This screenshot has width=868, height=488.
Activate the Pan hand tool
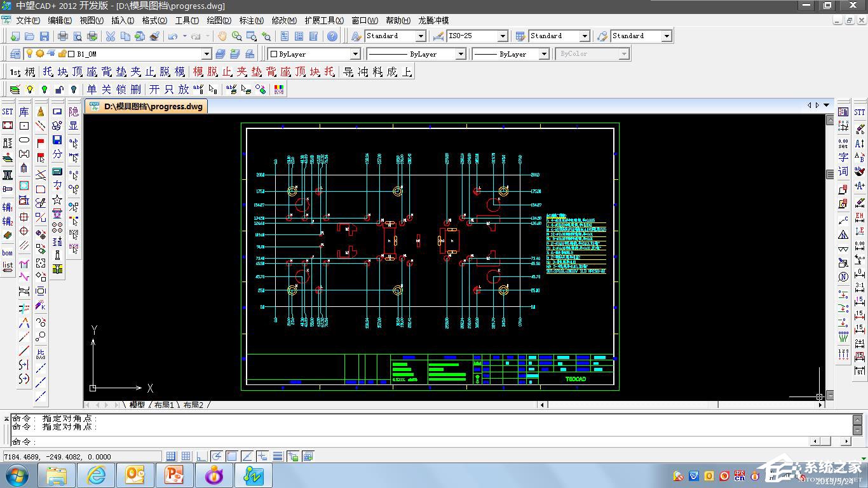(222, 36)
